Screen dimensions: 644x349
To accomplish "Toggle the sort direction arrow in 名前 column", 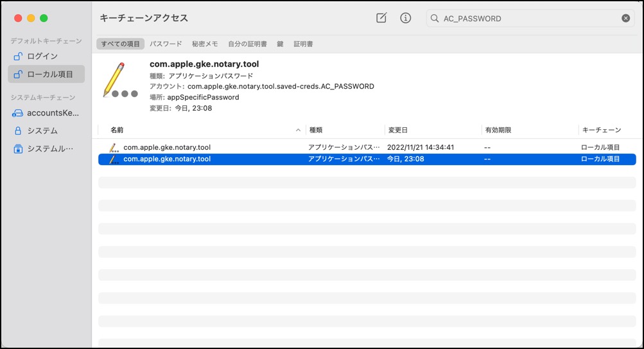I will click(298, 130).
